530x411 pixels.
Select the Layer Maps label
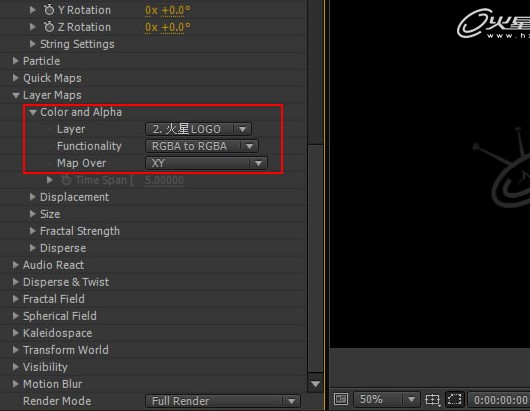click(52, 95)
